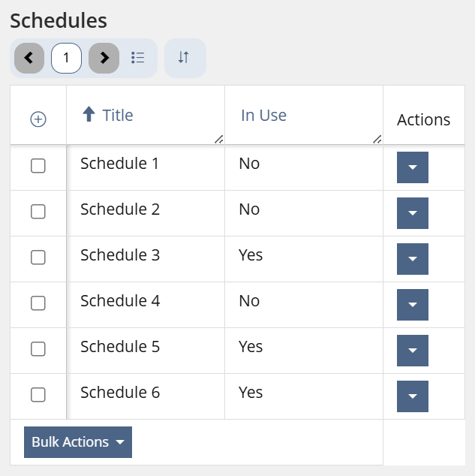Select the Schedule 1 checkbox

pos(38,166)
